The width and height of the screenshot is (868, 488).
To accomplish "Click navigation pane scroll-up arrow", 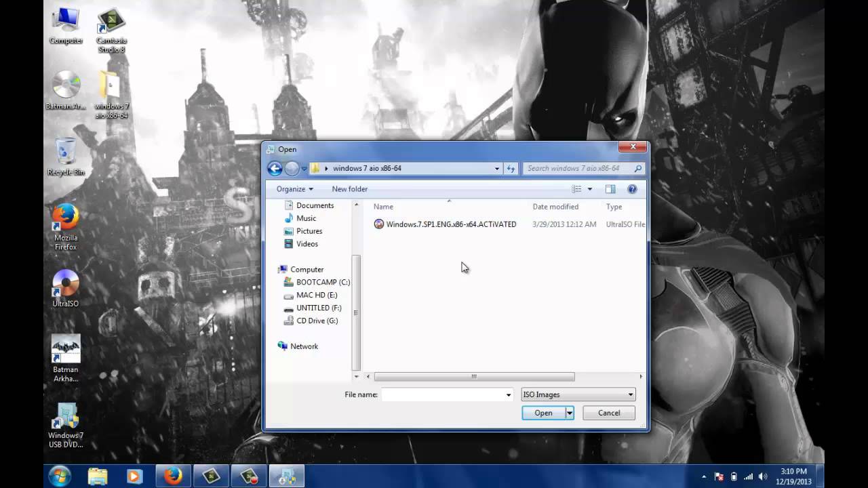I will pyautogui.click(x=356, y=205).
